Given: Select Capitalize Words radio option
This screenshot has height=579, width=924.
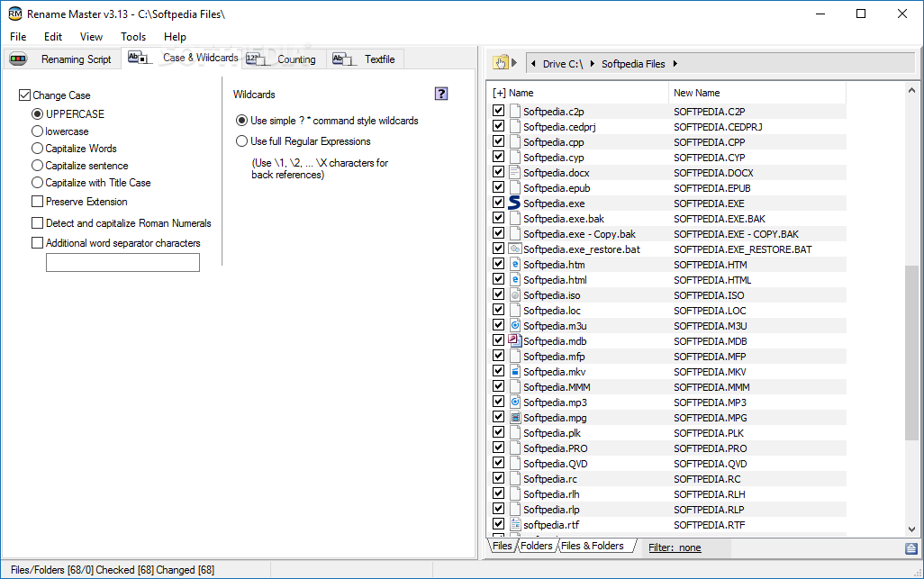Looking at the screenshot, I should coord(37,148).
